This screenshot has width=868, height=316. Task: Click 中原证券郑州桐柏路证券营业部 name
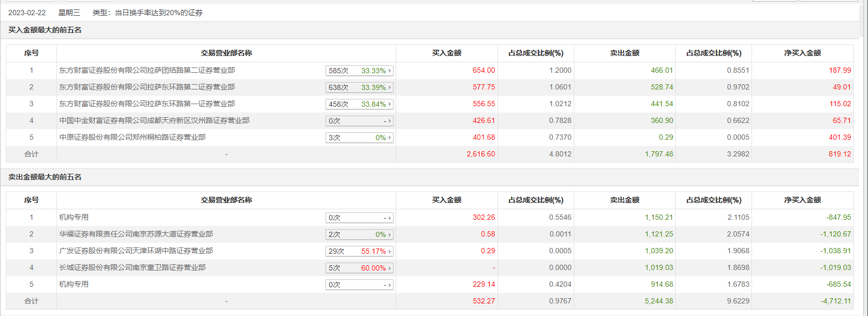[x=132, y=137]
